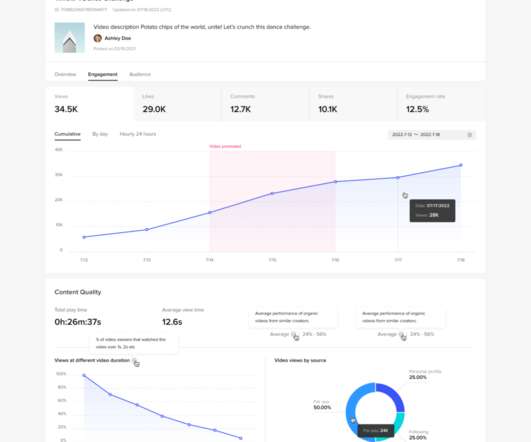
Task: Select the Views 34.5K metric card
Action: (90, 104)
